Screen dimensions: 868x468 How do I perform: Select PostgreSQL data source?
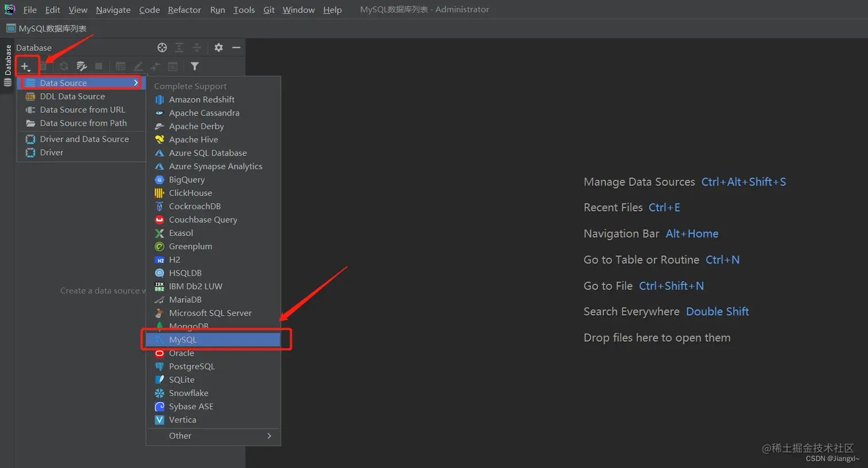[x=213, y=366]
